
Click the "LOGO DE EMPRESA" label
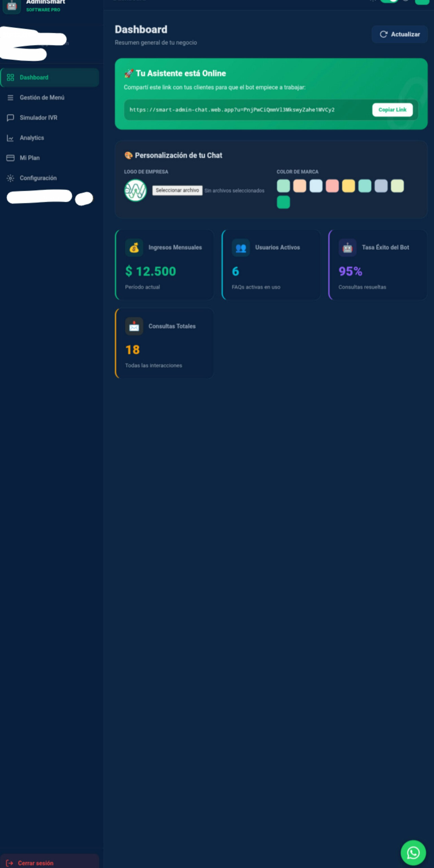click(146, 172)
